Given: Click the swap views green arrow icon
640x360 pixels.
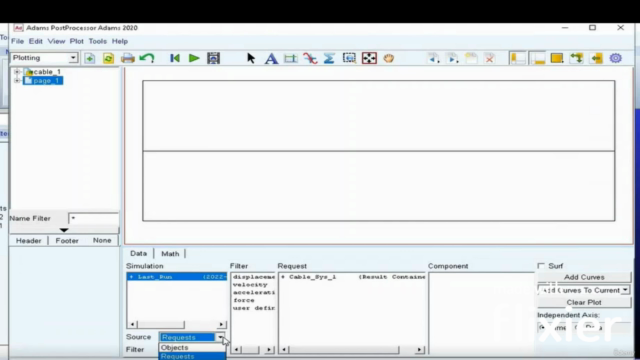Looking at the screenshot, I should click(x=576, y=58).
